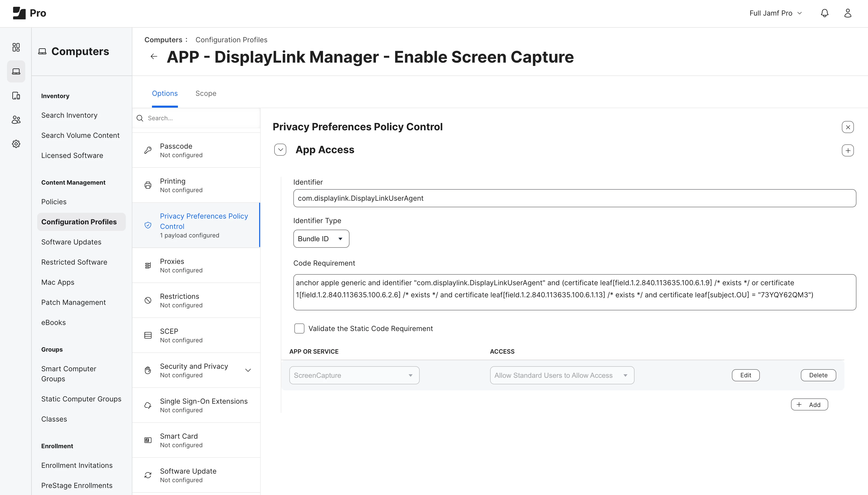
Task: Open eBooks in the sidebar
Action: pos(53,323)
